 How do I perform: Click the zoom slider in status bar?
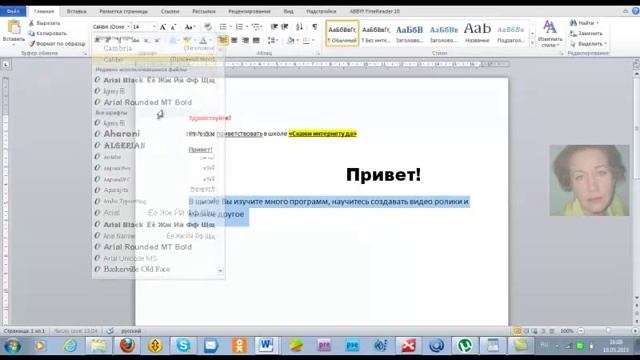coord(608,331)
